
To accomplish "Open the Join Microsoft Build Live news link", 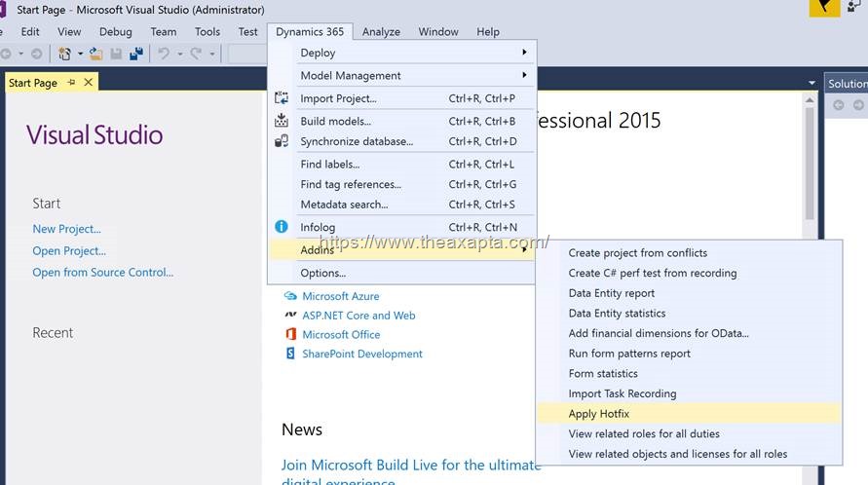I will coord(410,471).
